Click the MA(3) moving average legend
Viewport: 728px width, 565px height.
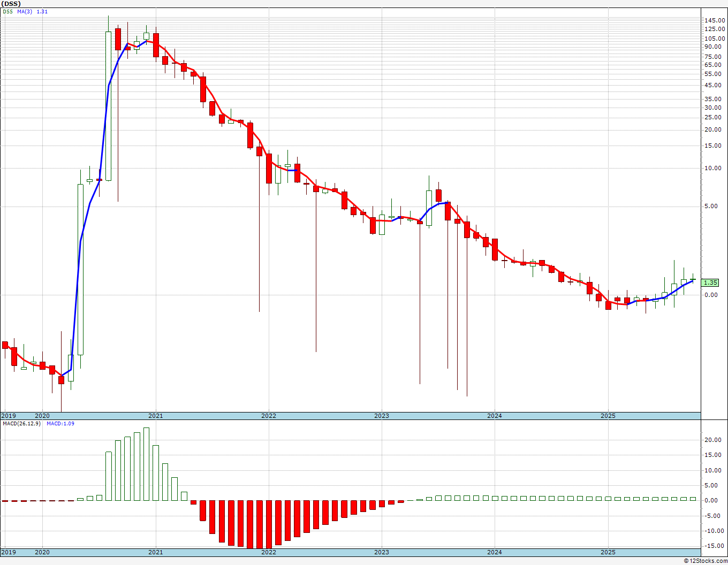(x=25, y=11)
